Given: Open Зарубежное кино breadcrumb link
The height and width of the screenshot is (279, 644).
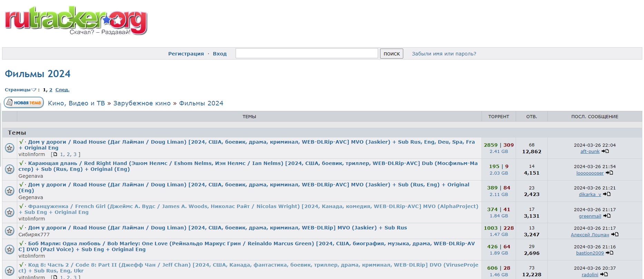Looking at the screenshot, I should pos(142,103).
